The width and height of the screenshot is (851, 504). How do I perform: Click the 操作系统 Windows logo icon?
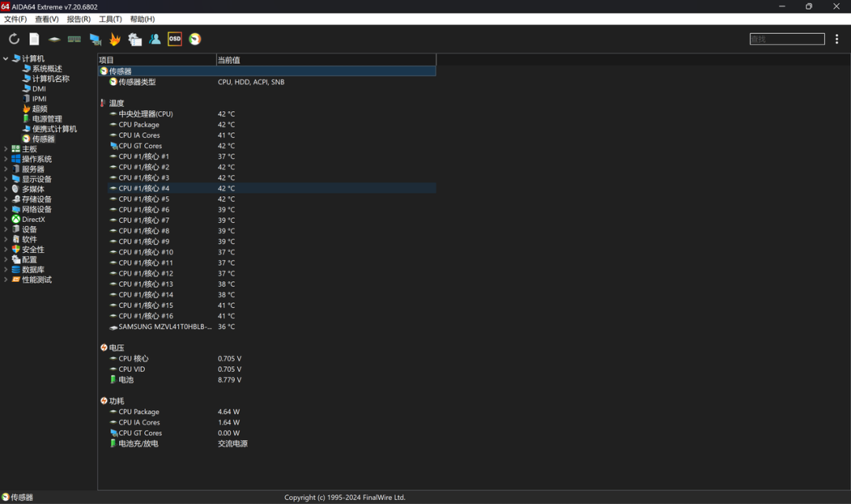[16, 159]
